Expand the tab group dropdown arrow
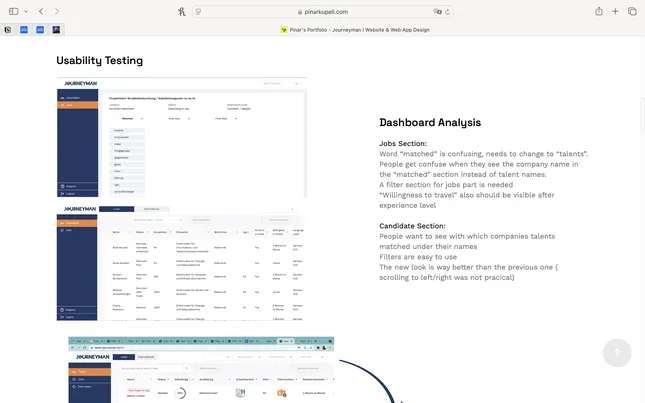The width and height of the screenshot is (645, 403). pos(25,11)
